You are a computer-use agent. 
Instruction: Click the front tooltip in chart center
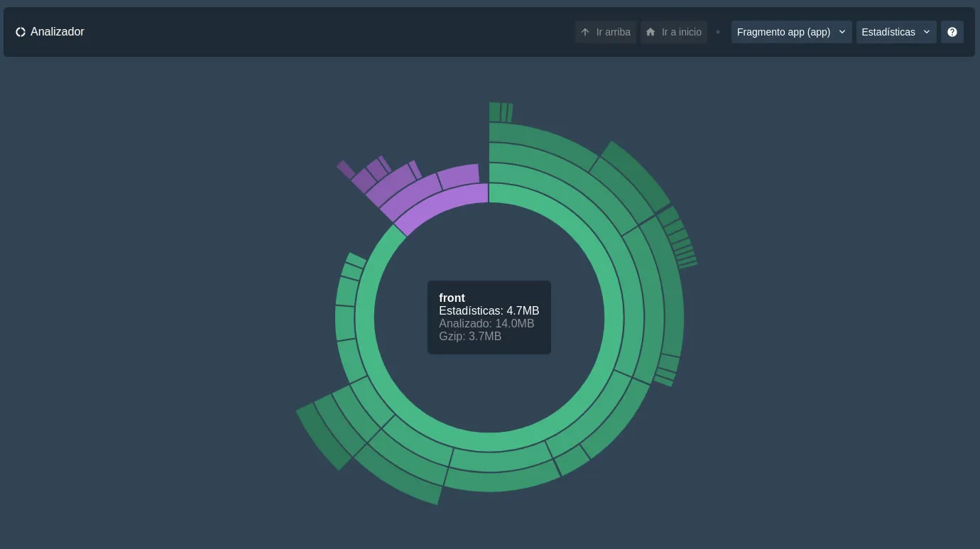tap(489, 317)
